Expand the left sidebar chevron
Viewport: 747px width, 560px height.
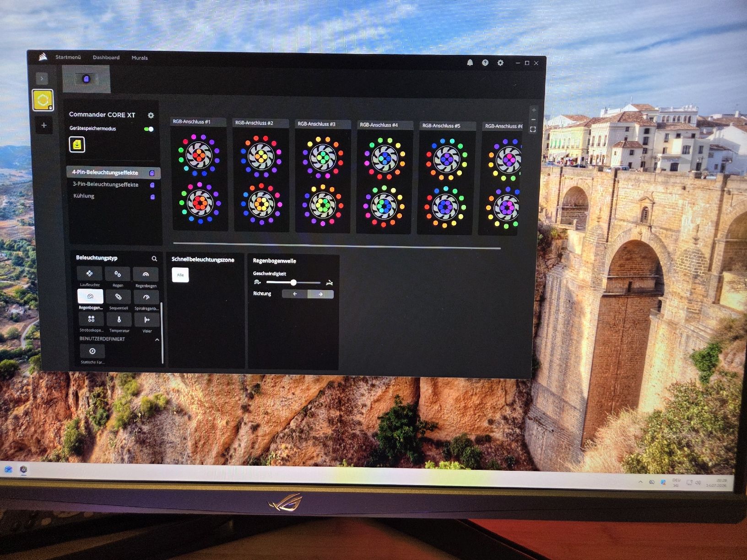point(42,79)
